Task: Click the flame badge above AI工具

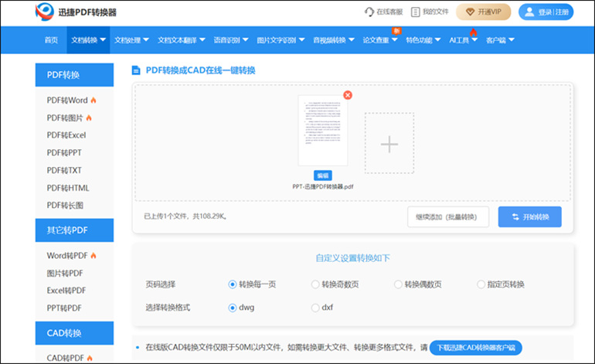Action: 473,32
